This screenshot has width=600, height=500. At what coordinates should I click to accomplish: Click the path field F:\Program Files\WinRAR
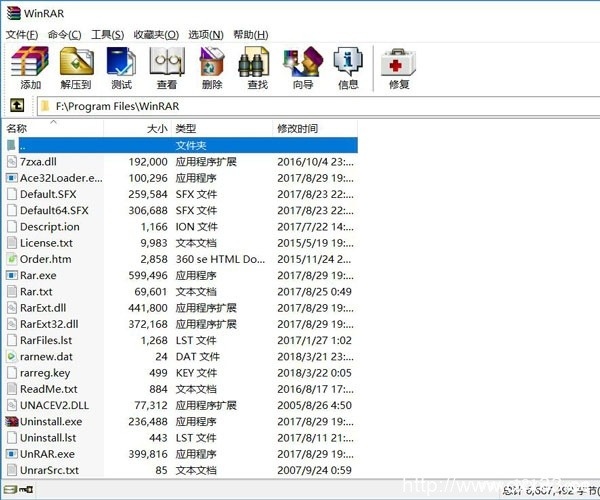point(318,106)
